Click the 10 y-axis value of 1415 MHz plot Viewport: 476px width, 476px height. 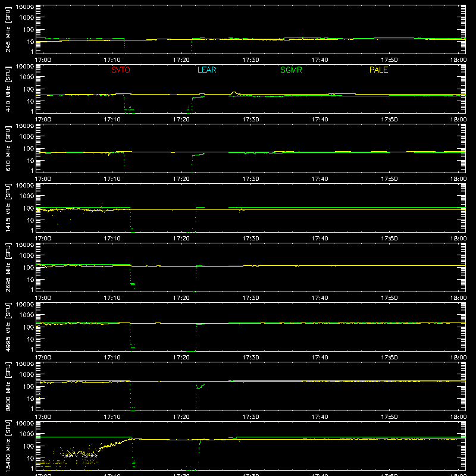(30, 220)
